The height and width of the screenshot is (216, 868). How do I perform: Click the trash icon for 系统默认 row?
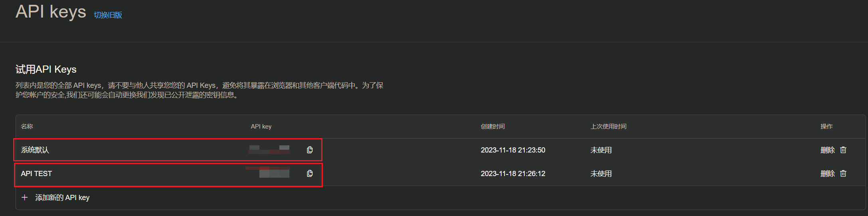(843, 150)
